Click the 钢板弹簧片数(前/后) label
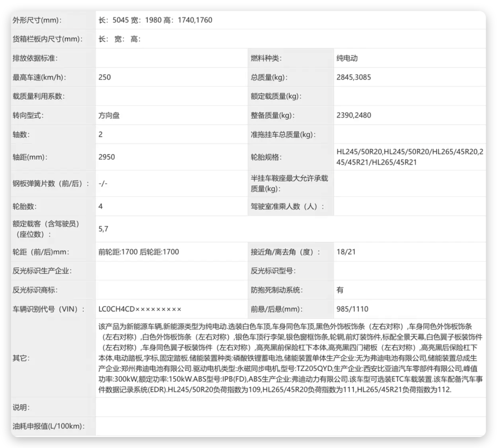The width and height of the screenshot is (497, 448). pos(51,184)
